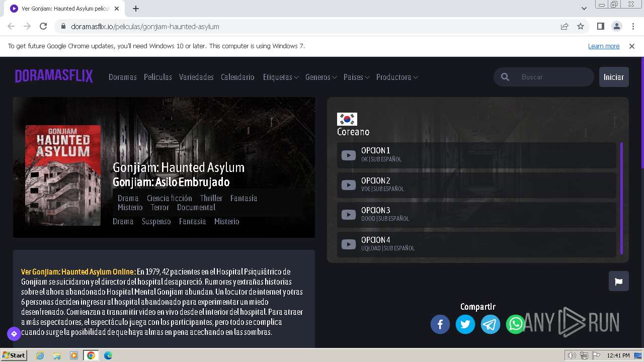Open the Chrome profile avatar
This screenshot has height=362, width=644.
[x=616, y=26]
